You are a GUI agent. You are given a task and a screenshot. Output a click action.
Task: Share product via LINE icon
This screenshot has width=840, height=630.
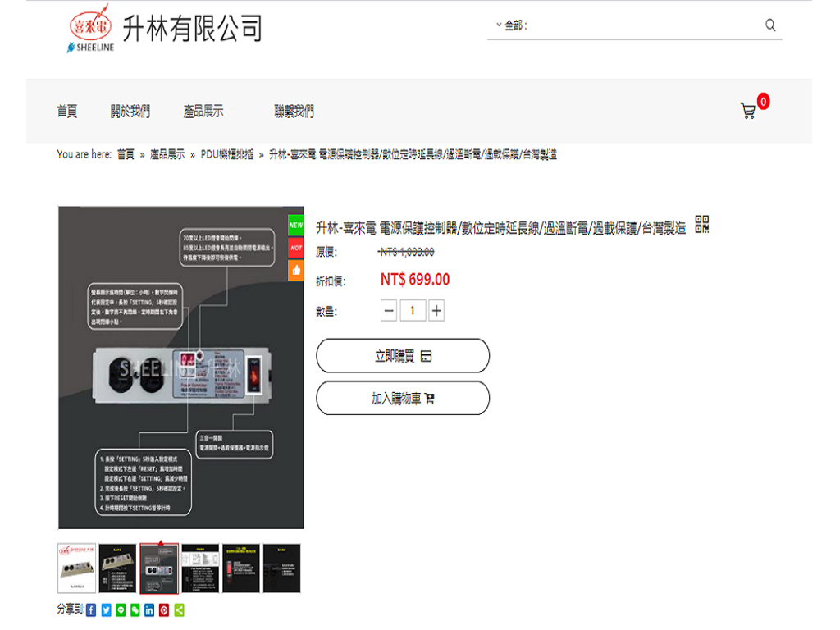click(121, 610)
